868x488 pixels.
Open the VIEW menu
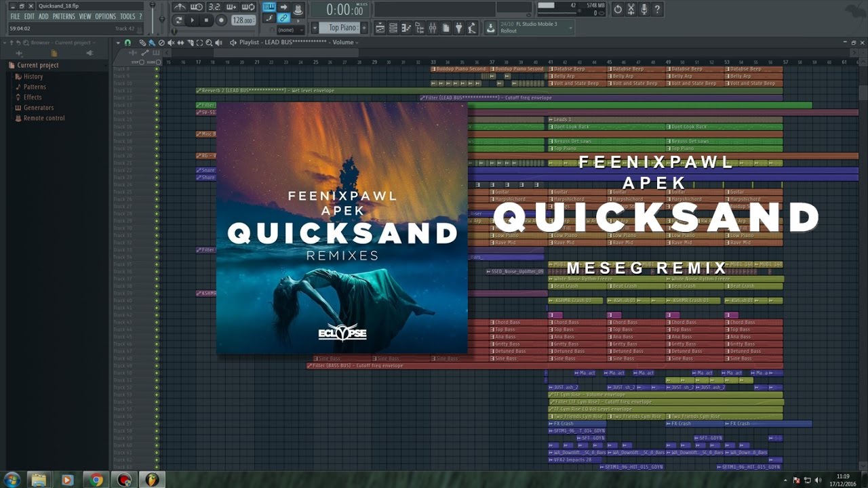tap(85, 16)
